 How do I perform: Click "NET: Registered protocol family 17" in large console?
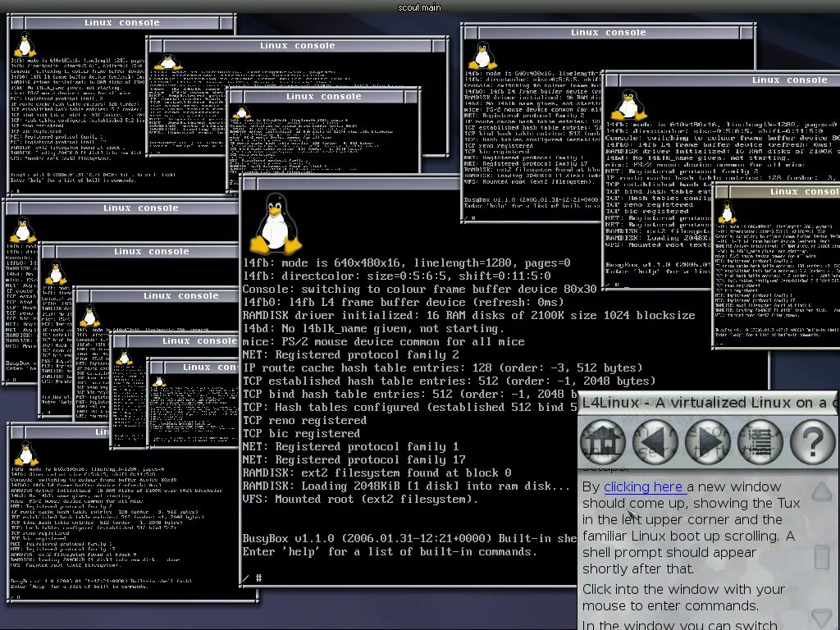click(x=354, y=459)
